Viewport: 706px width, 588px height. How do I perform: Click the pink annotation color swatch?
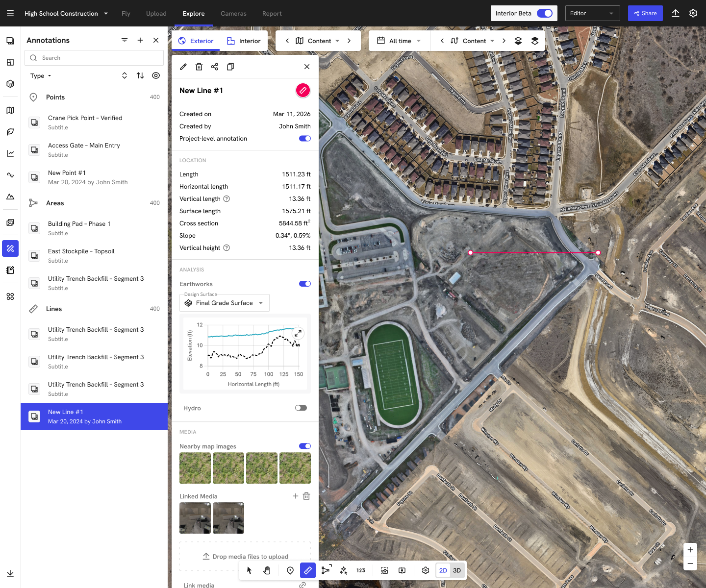point(303,90)
